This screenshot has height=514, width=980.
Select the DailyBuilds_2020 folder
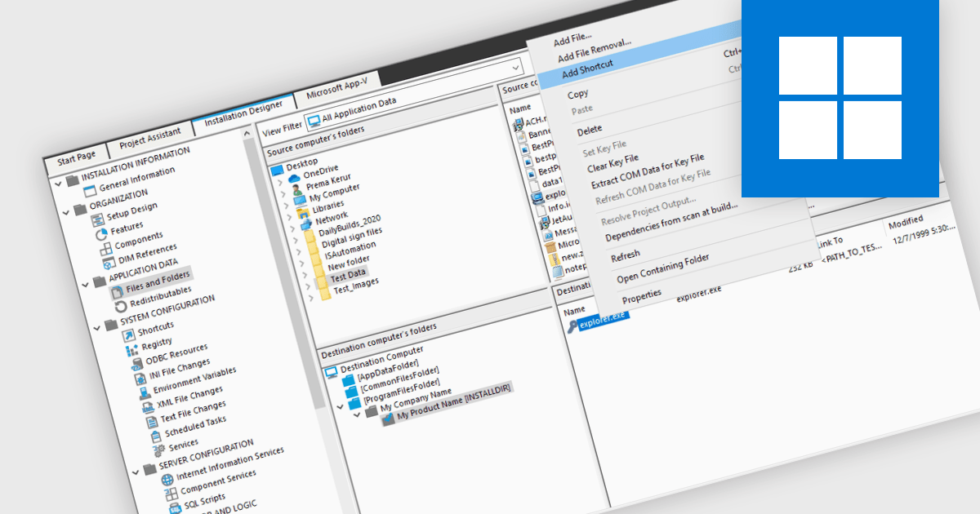coord(349,224)
